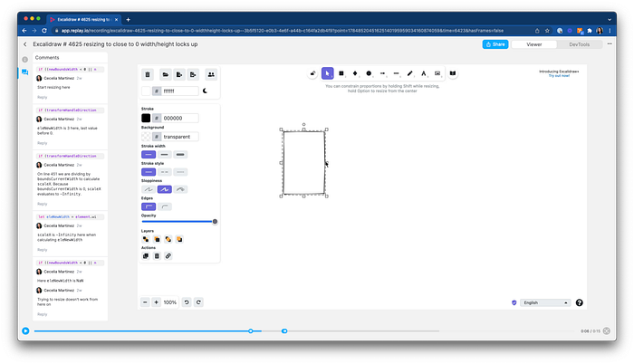Click the encryption shield icon
This screenshot has height=364, width=634.
514,302
